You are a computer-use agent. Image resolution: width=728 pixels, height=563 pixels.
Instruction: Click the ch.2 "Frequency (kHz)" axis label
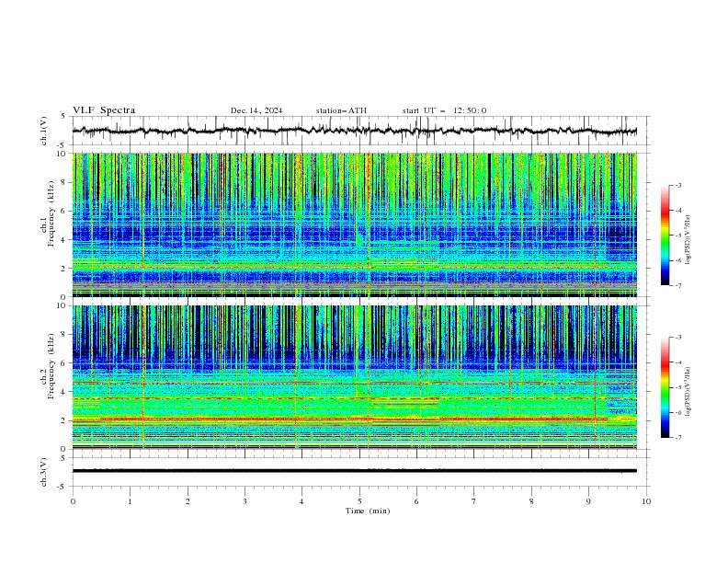click(51, 365)
